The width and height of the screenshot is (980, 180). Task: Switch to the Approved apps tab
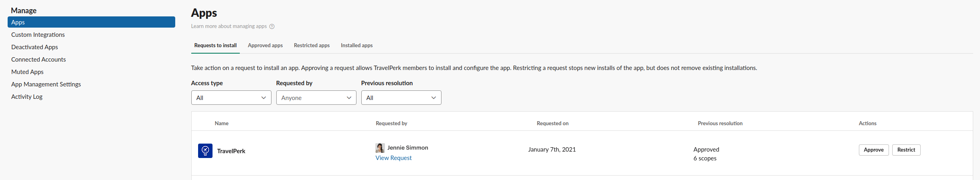coord(265,46)
